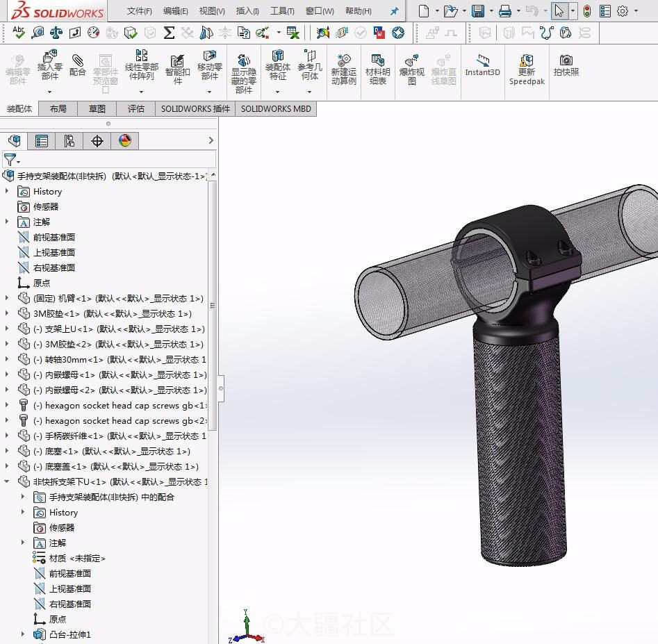Image resolution: width=658 pixels, height=644 pixels.
Task: Open Linear Component Pattern tool
Action: click(142, 65)
